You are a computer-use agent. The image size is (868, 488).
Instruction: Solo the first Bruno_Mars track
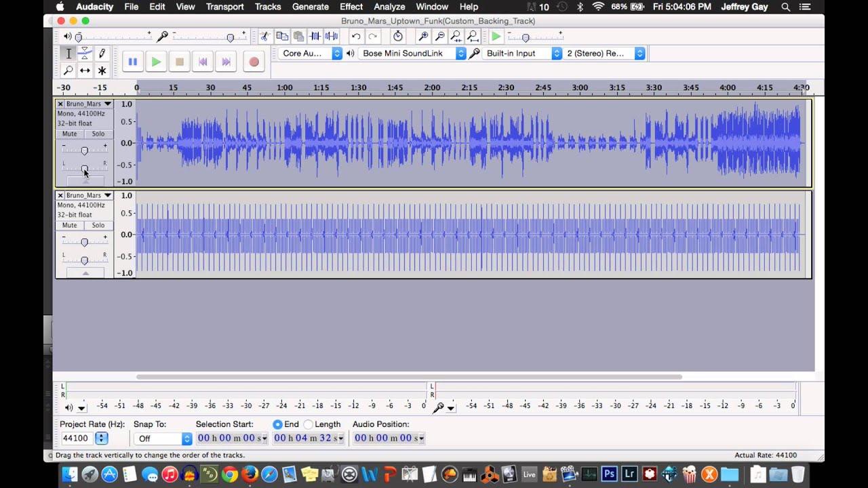point(98,134)
